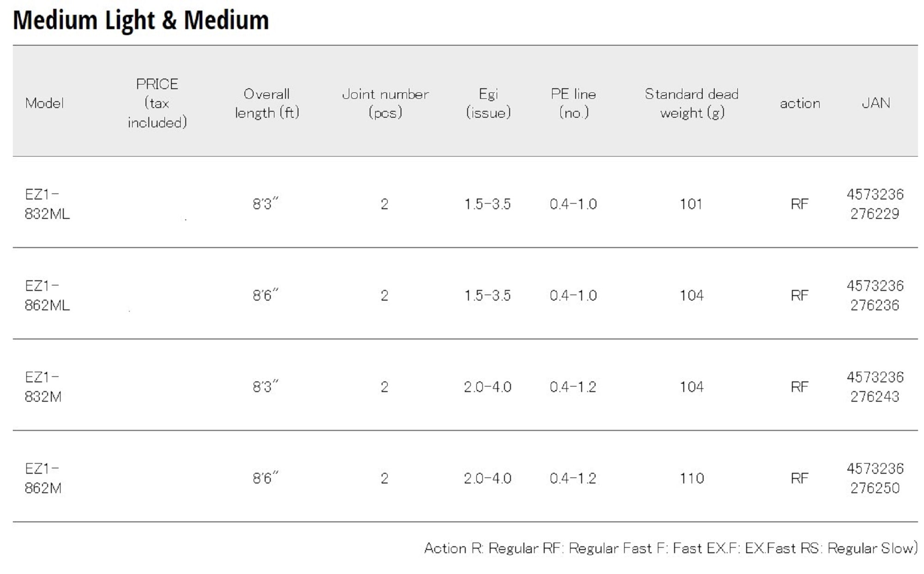This screenshot has width=924, height=574.
Task: Select the JAN column header
Action: tap(875, 103)
